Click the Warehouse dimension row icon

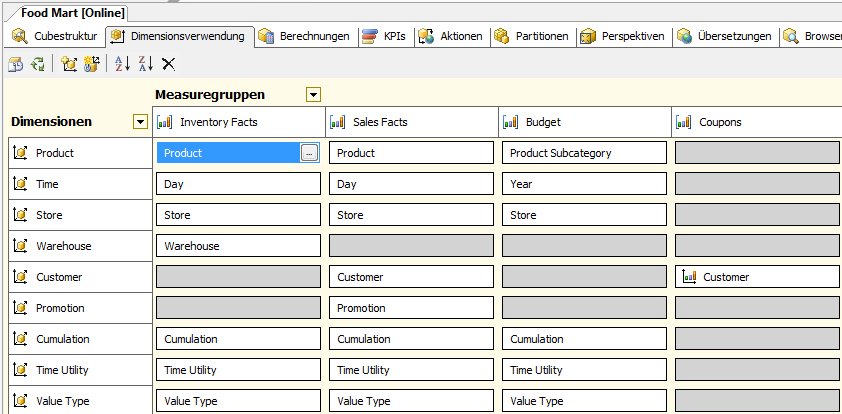(x=20, y=246)
